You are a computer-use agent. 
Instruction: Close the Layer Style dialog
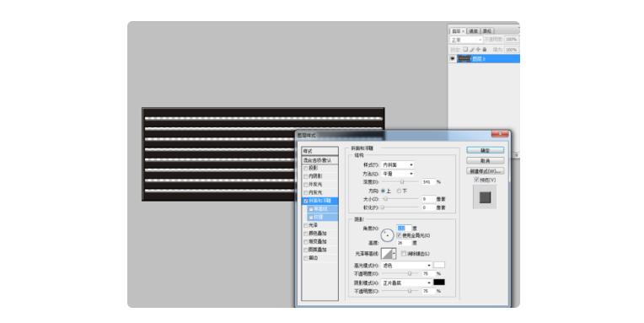point(499,134)
